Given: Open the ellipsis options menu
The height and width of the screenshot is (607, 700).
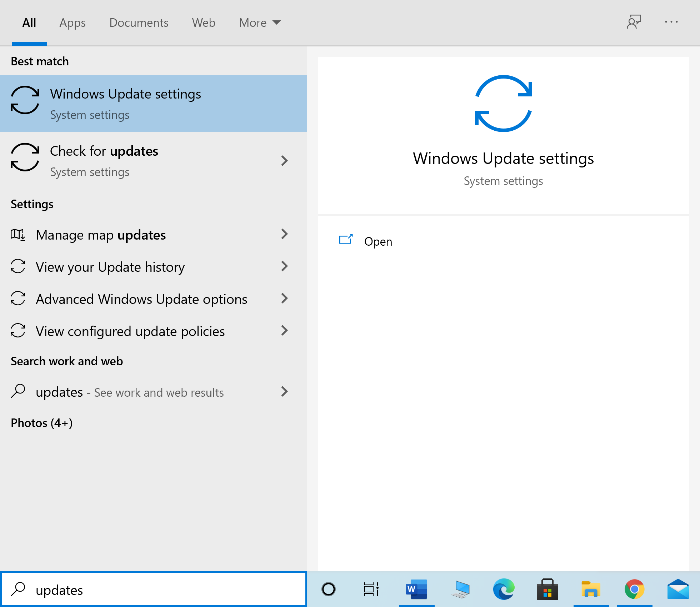Looking at the screenshot, I should click(671, 22).
